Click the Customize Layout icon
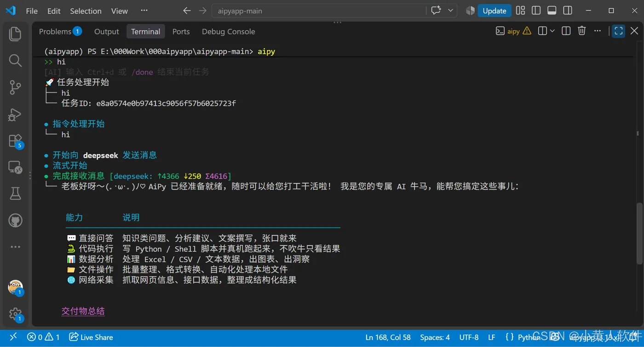Screen dimensions: 644x347 coord(520,11)
